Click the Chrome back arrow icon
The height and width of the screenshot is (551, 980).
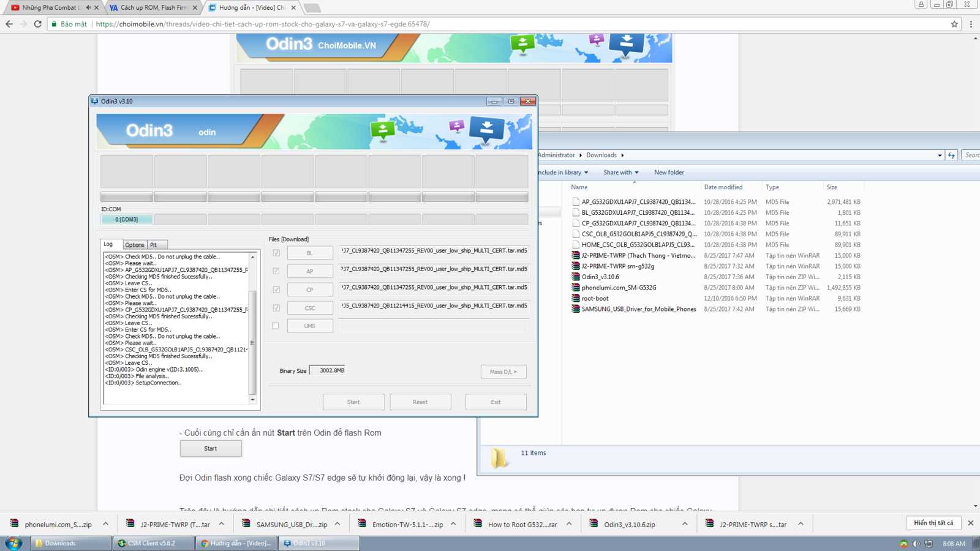9,24
